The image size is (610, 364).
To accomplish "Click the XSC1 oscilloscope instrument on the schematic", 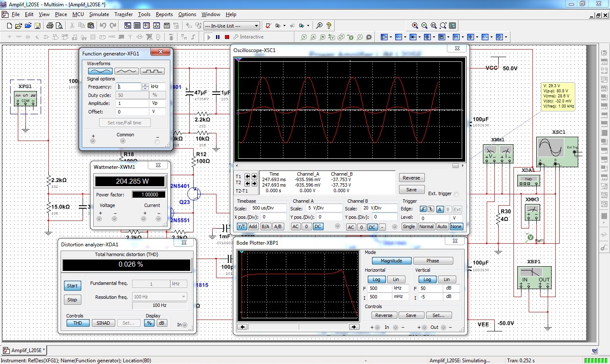I will point(557,152).
